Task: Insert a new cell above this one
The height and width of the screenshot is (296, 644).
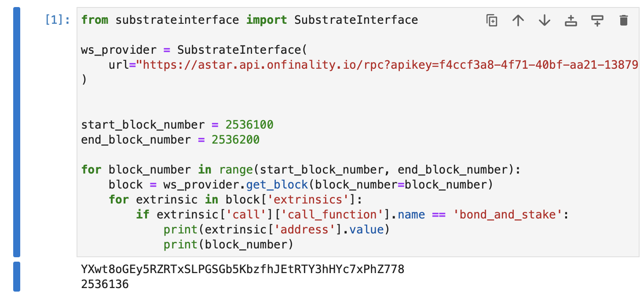Action: click(x=571, y=20)
